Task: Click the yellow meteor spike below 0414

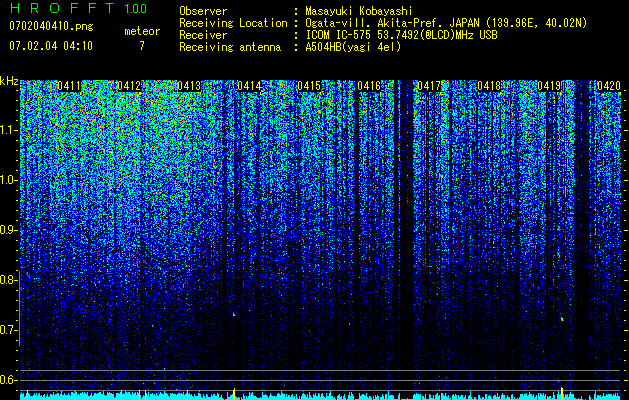Action: coord(234,393)
